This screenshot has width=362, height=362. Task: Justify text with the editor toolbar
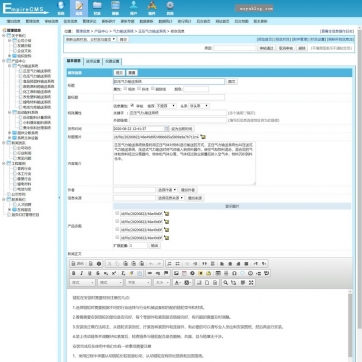coord(246,264)
